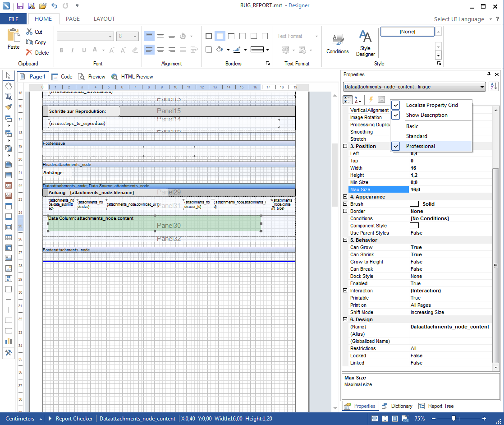Viewport: 504px width, 425px height.
Task: Click the image component icon in toolbox
Action: [x=9, y=268]
